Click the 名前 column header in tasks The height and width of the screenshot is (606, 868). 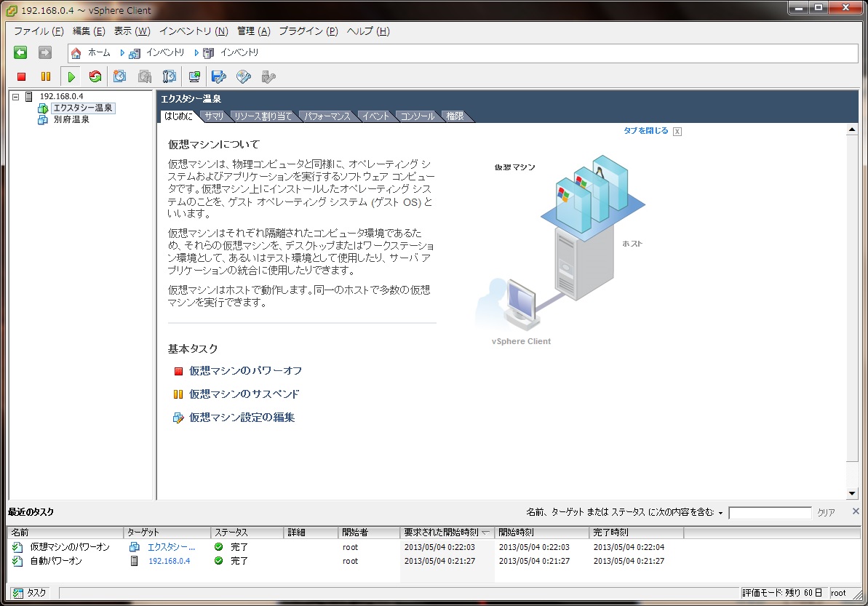pos(65,533)
